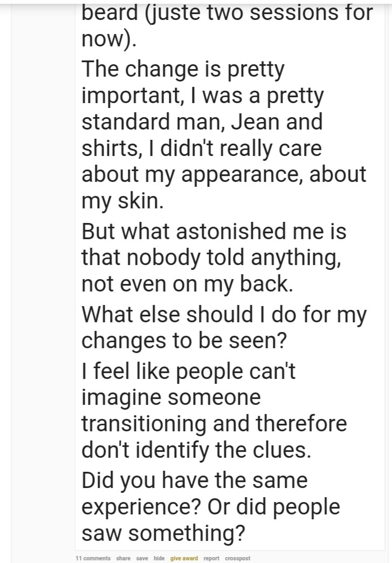Viewport: 392px width, 563px height.
Task: Open the 11 comments link
Action: 93,558
